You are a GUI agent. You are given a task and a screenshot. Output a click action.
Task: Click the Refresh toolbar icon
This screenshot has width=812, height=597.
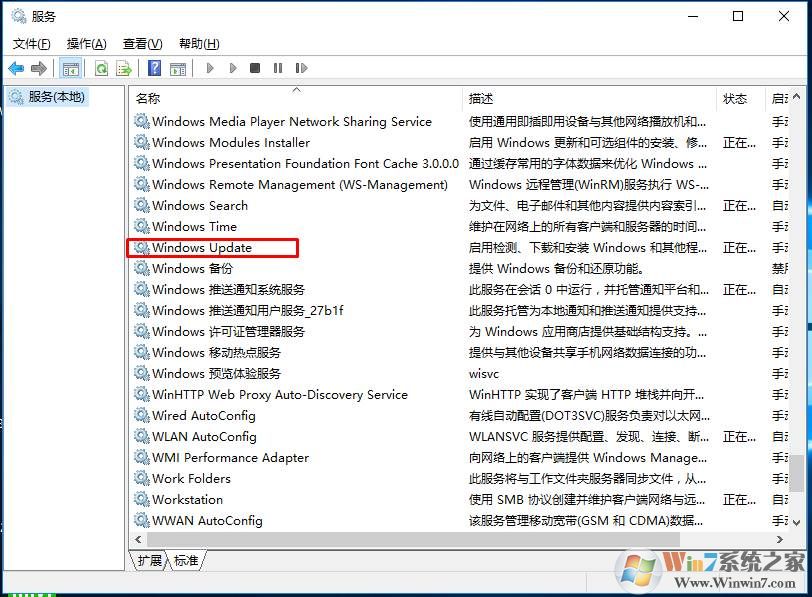coord(102,68)
